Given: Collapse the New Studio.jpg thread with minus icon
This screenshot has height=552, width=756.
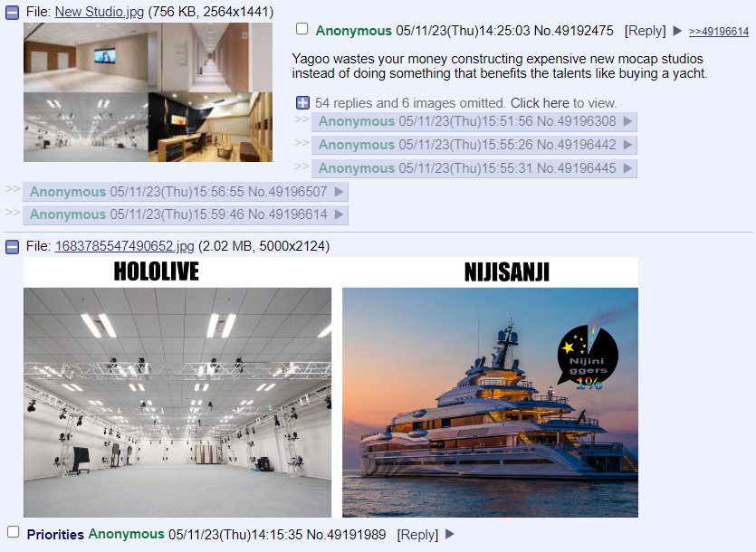Looking at the screenshot, I should (12, 13).
